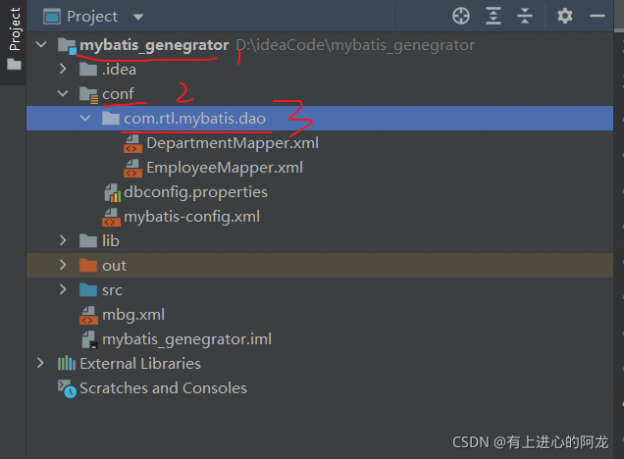
Task: Select the out folder
Action: (114, 266)
